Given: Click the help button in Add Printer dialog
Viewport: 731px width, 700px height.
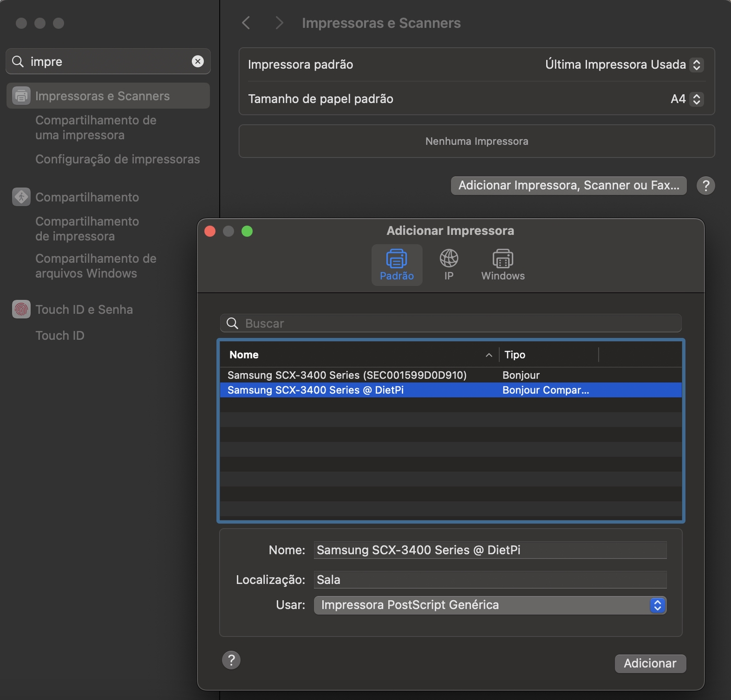Looking at the screenshot, I should 231,660.
